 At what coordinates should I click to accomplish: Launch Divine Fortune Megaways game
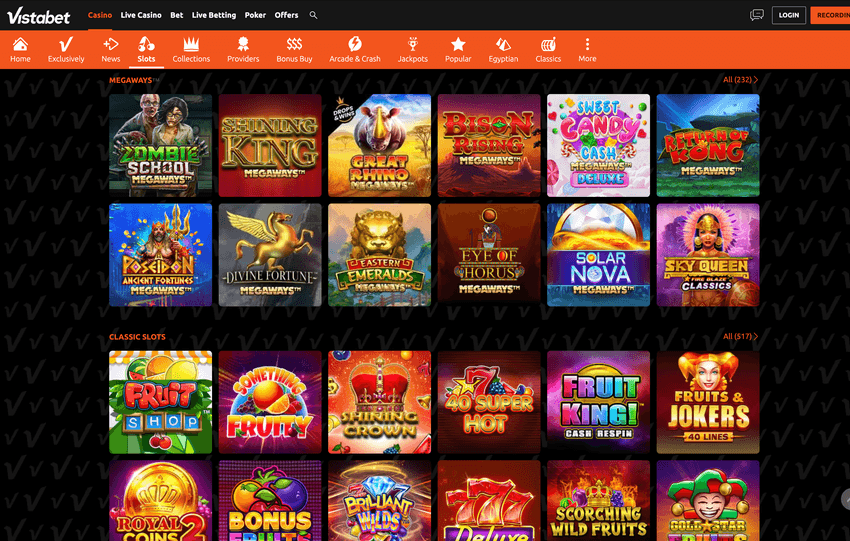270,255
